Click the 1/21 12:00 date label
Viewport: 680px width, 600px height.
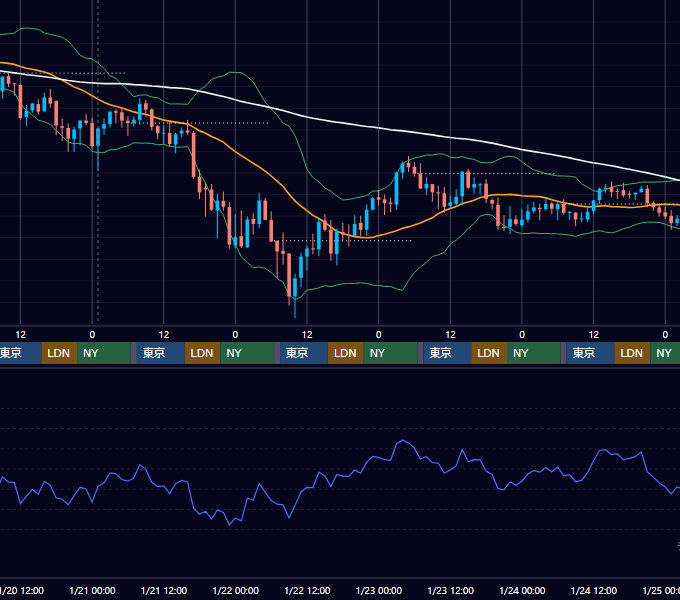tap(163, 590)
